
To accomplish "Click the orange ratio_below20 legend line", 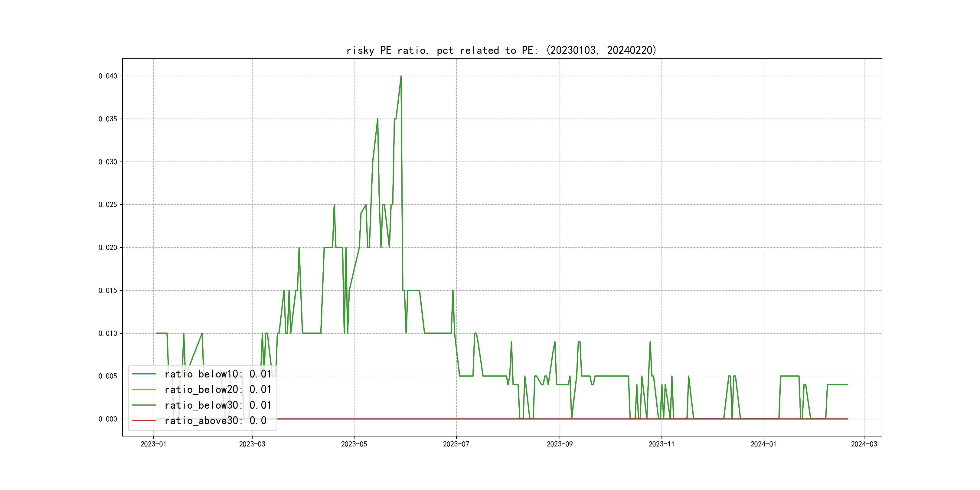I will pos(144,389).
